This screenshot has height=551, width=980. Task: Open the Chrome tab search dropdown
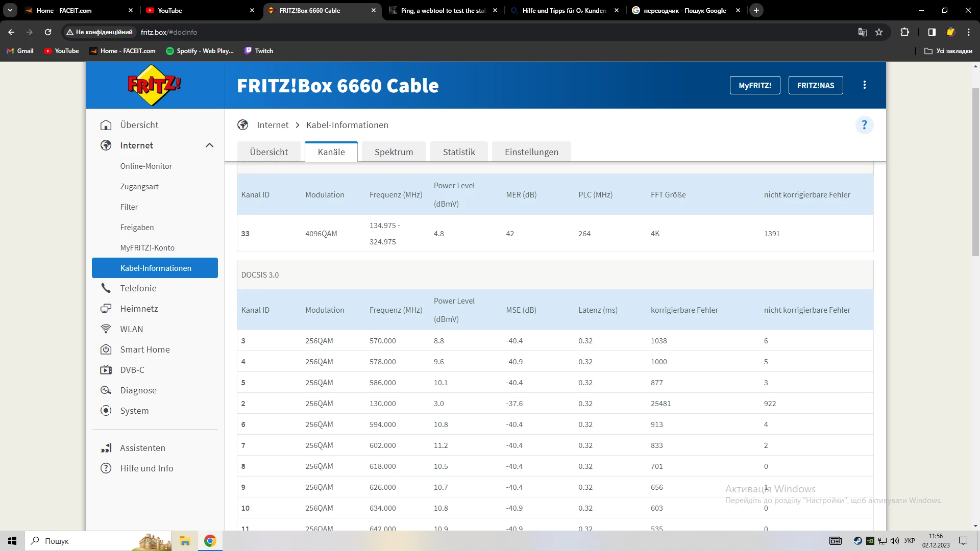[x=10, y=10]
